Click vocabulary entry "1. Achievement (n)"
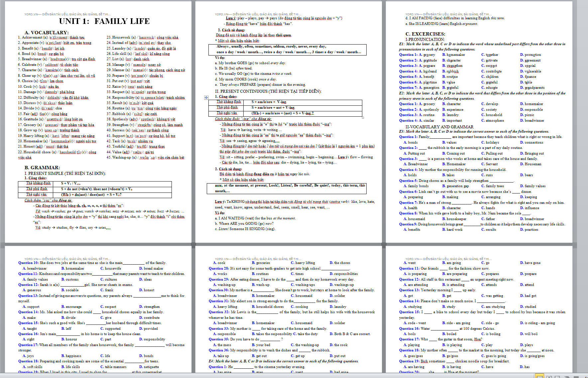The image size is (588, 378). 33,37
